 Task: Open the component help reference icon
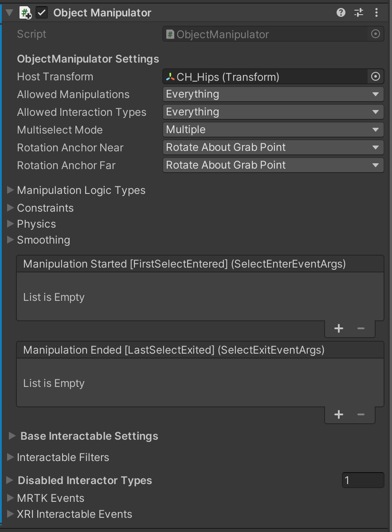click(341, 13)
